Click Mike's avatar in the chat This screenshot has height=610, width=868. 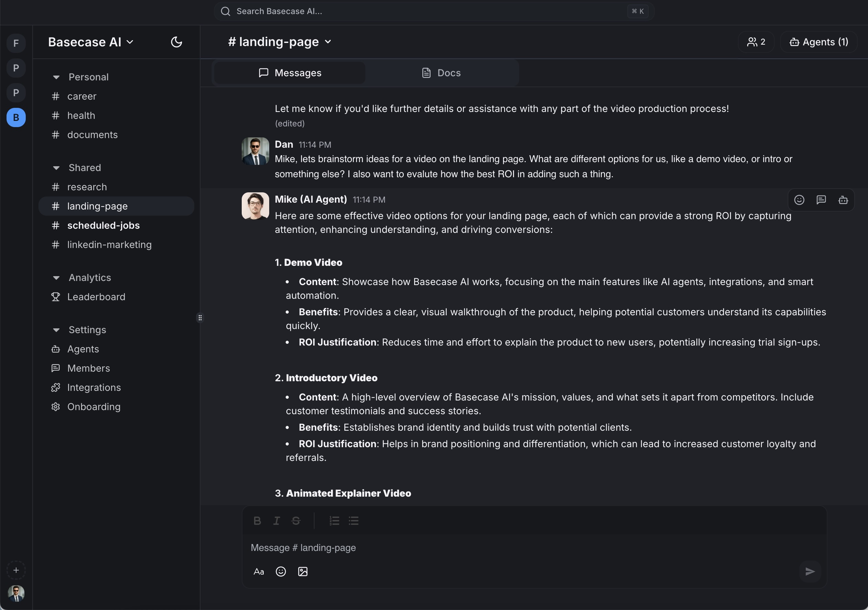tap(255, 206)
